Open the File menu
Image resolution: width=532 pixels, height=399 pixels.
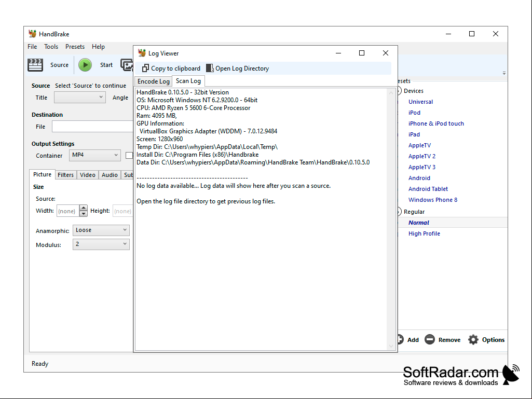click(32, 47)
